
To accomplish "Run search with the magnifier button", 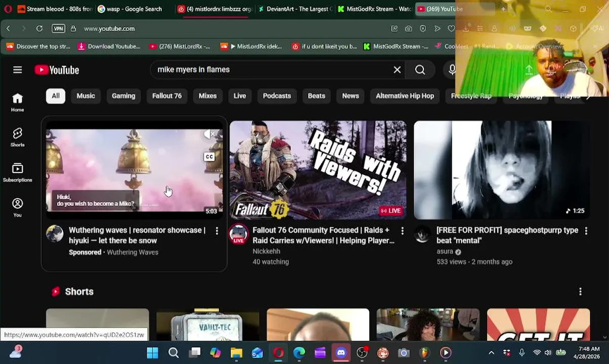I will [420, 70].
